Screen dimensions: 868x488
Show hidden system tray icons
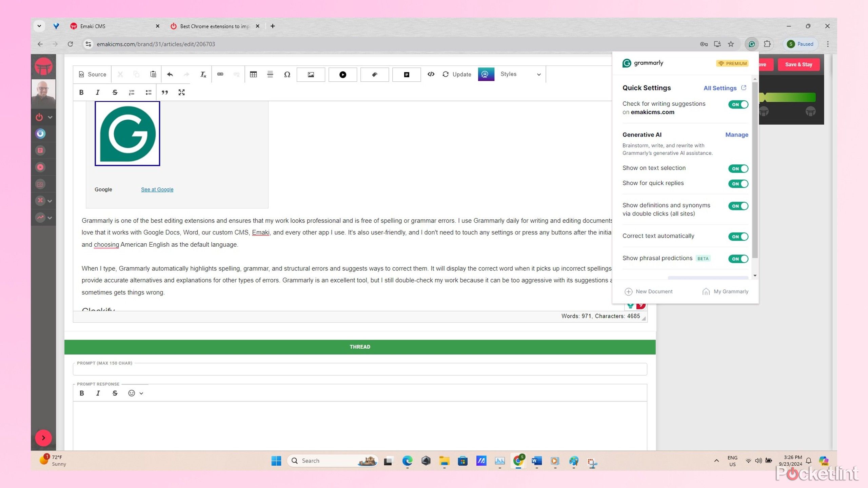tap(716, 461)
